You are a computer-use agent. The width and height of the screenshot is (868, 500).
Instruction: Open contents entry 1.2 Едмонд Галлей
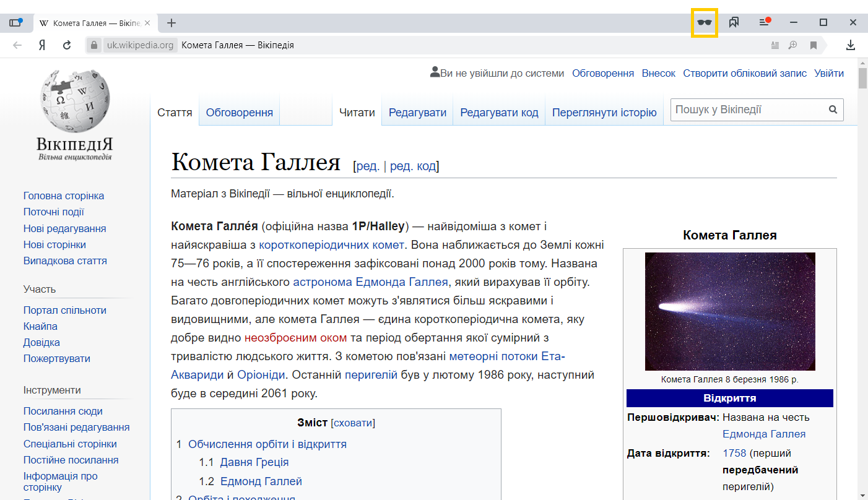(x=261, y=481)
